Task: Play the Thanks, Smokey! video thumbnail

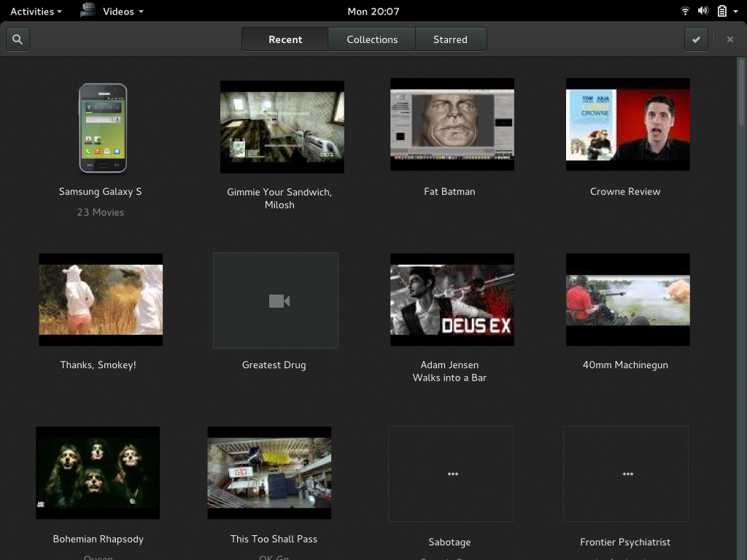Action: (101, 300)
